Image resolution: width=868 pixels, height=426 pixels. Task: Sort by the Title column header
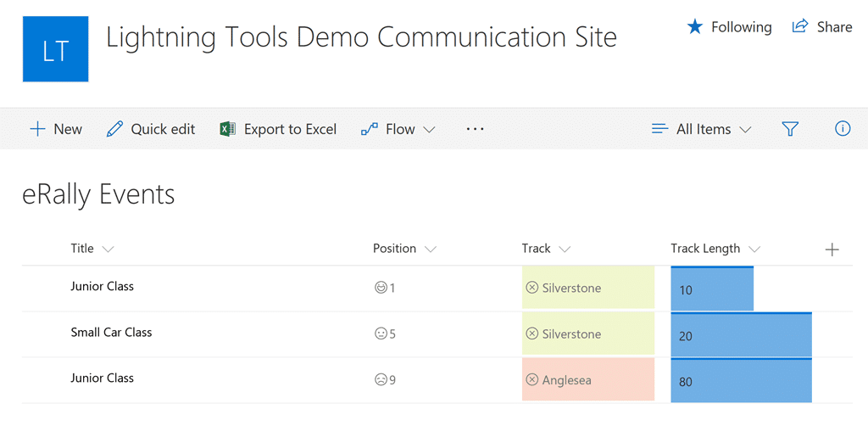point(82,248)
